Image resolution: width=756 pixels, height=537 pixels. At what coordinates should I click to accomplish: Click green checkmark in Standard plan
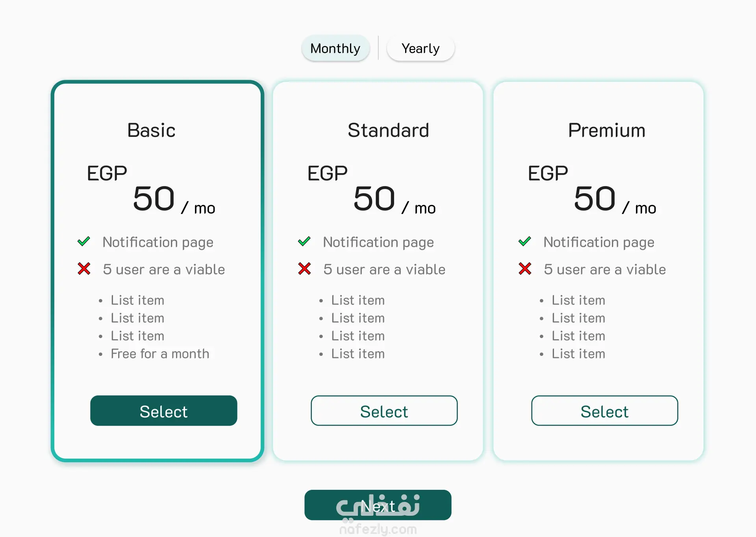304,241
